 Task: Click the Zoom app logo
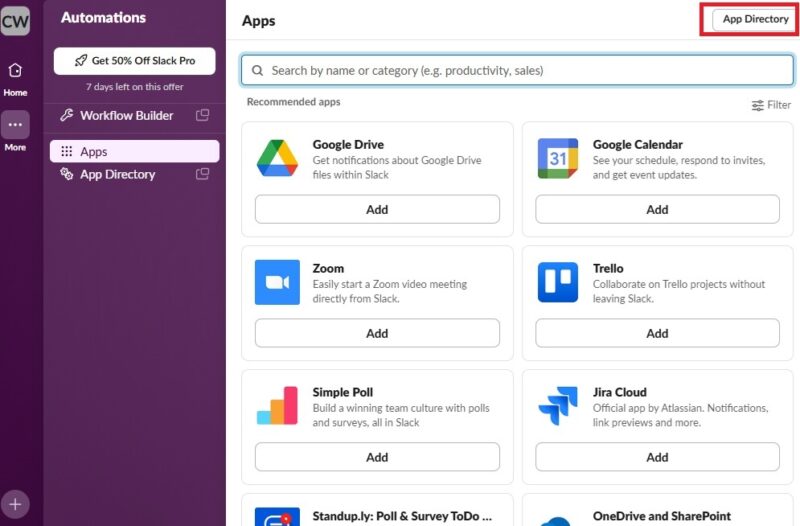(x=277, y=282)
